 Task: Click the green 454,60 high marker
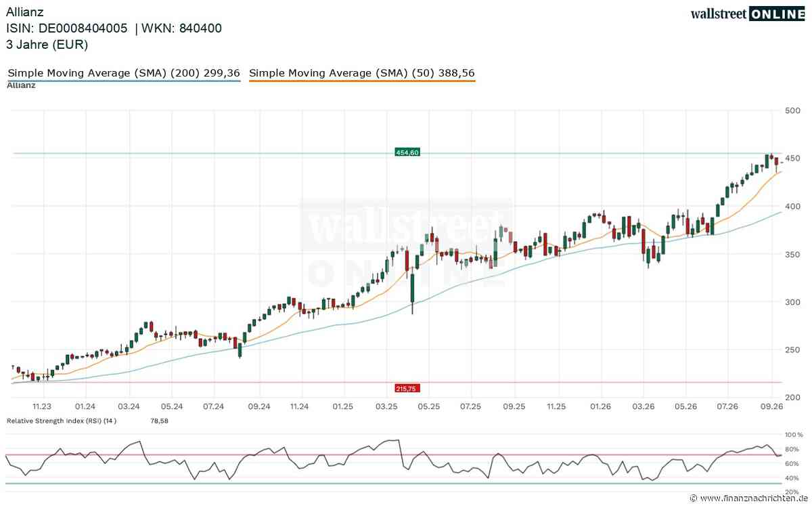(407, 153)
